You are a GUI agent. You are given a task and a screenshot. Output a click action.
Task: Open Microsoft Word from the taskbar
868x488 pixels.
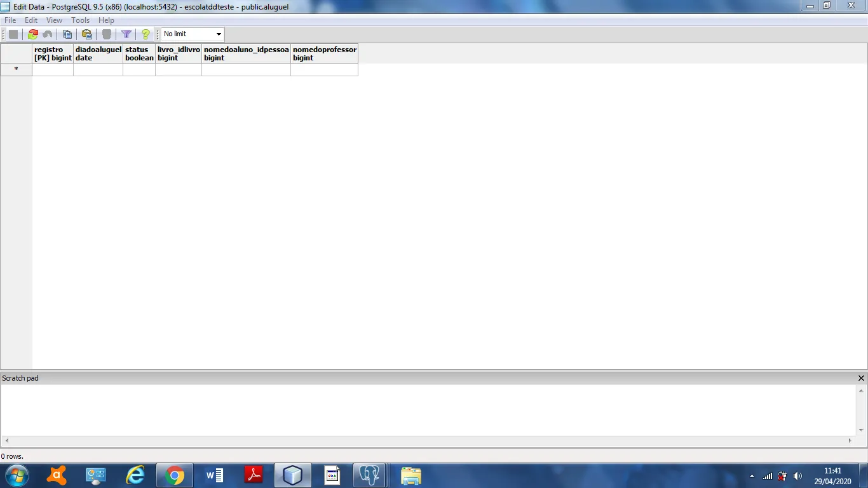(214, 475)
